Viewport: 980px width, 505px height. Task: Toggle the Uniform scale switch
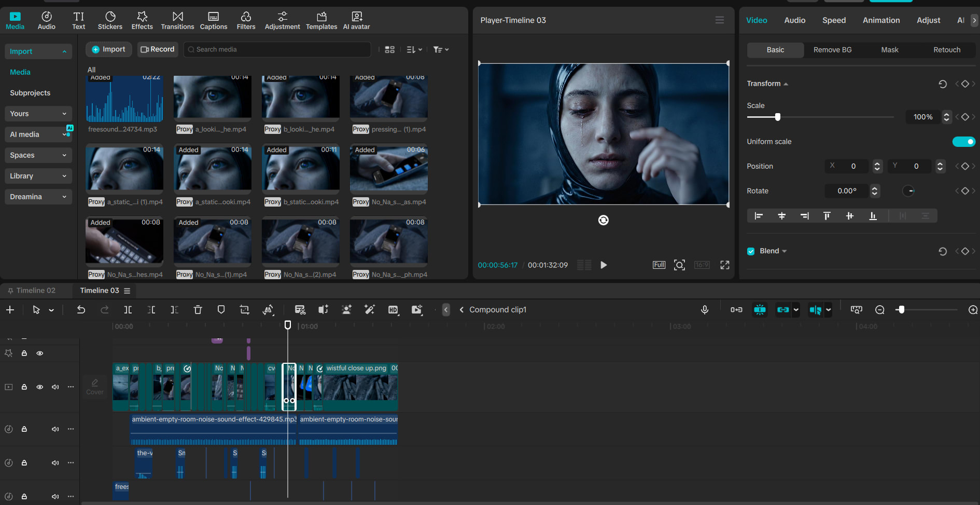[x=964, y=142]
